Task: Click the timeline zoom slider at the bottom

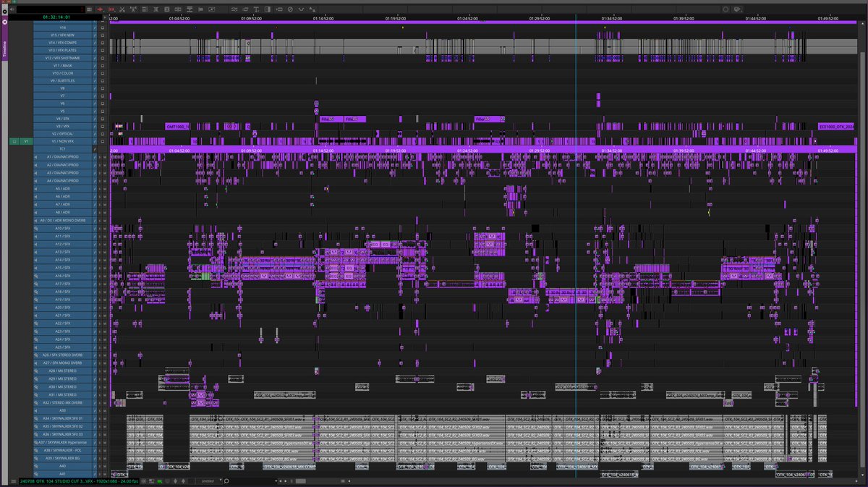Action: tap(300, 481)
